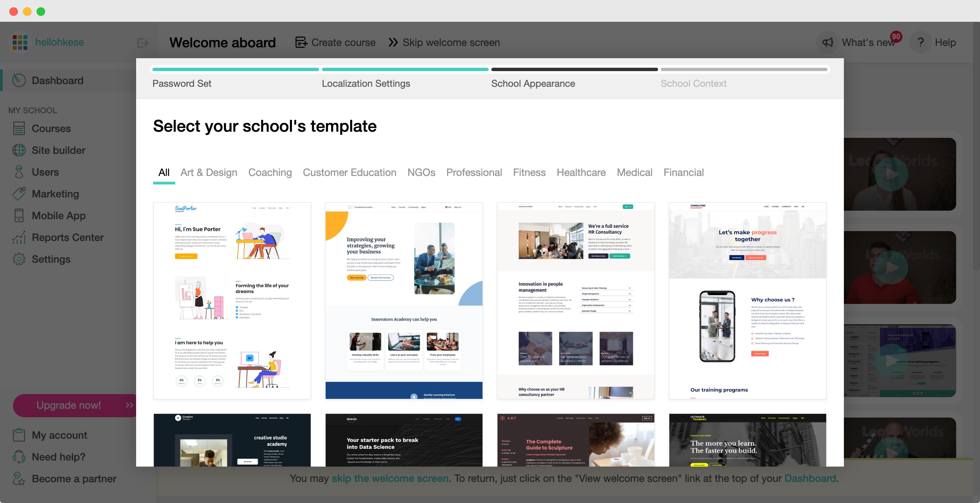
Task: Click the Dashboard gauge icon in sidebar
Action: [19, 80]
